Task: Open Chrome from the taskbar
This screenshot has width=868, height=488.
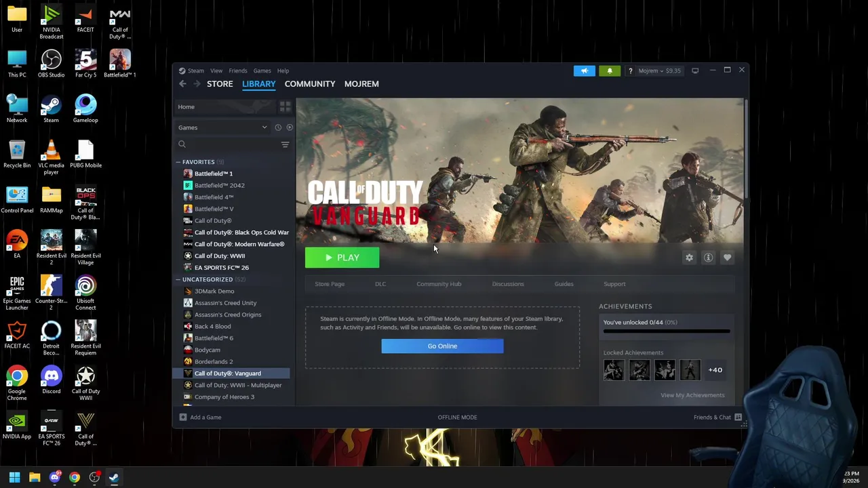Action: (x=75, y=477)
